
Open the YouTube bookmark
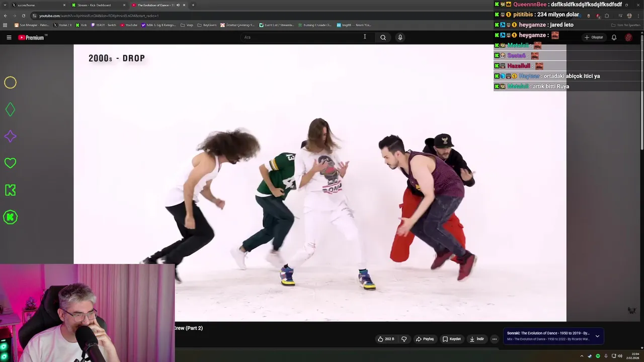click(x=129, y=25)
